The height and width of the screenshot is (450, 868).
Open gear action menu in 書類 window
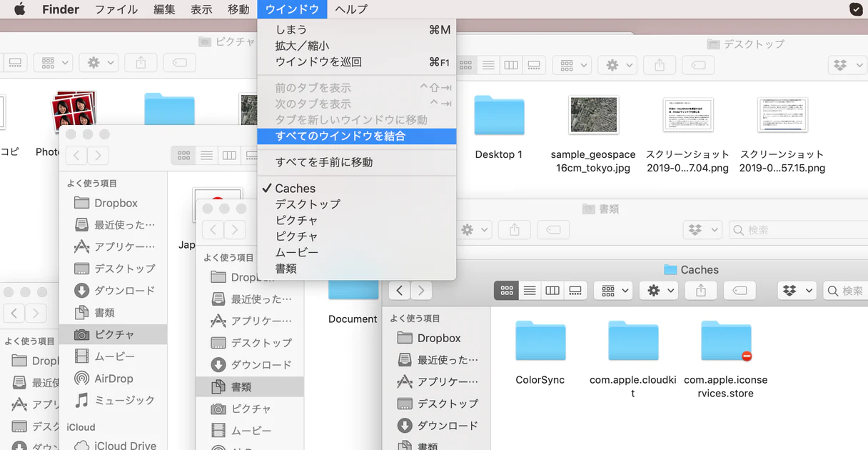pyautogui.click(x=474, y=230)
